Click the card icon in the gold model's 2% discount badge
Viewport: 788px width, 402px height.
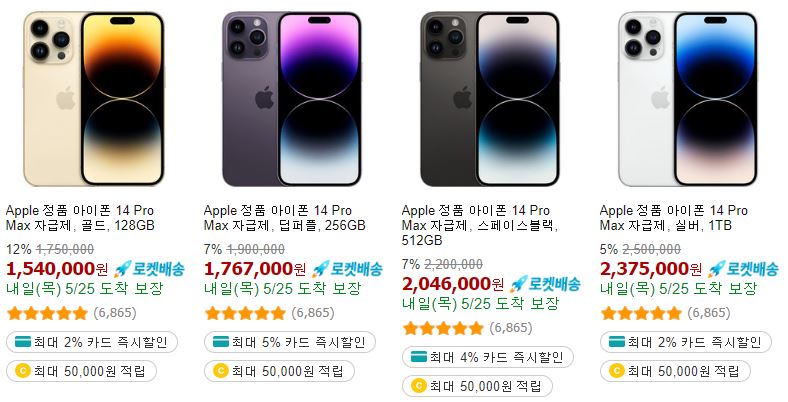pyautogui.click(x=23, y=342)
